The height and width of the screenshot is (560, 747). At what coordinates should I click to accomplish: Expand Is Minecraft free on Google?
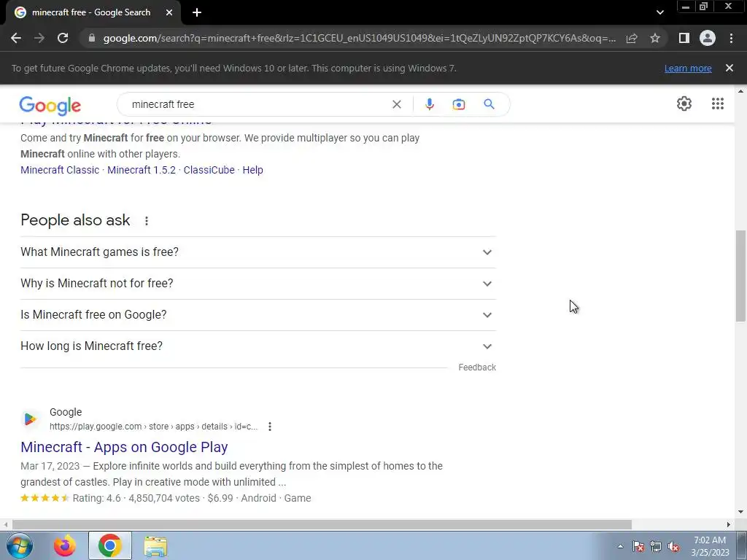click(x=258, y=315)
